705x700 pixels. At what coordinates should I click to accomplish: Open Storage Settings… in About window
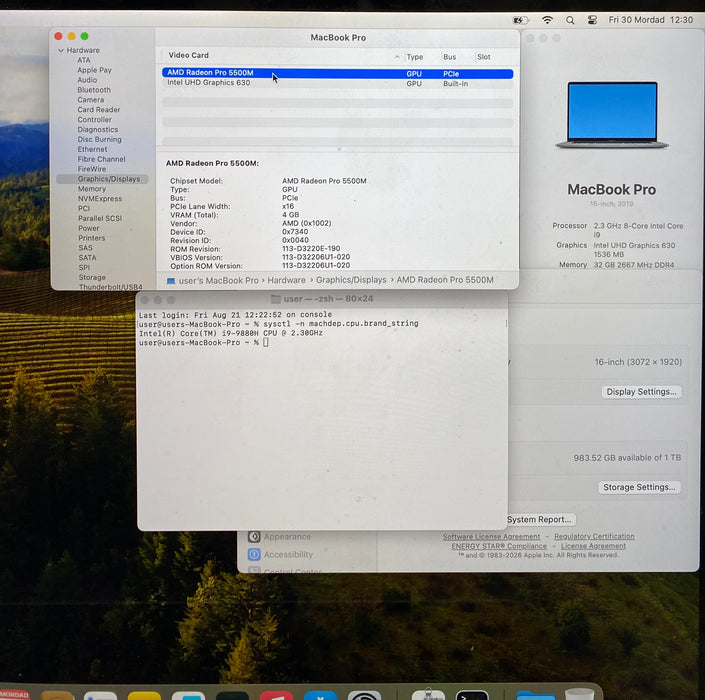(x=639, y=487)
